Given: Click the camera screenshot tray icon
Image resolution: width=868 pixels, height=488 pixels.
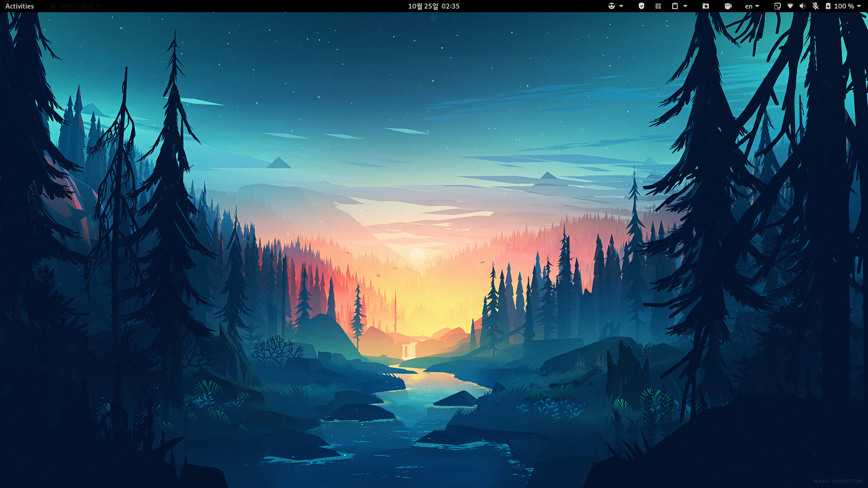Looking at the screenshot, I should click(x=705, y=6).
